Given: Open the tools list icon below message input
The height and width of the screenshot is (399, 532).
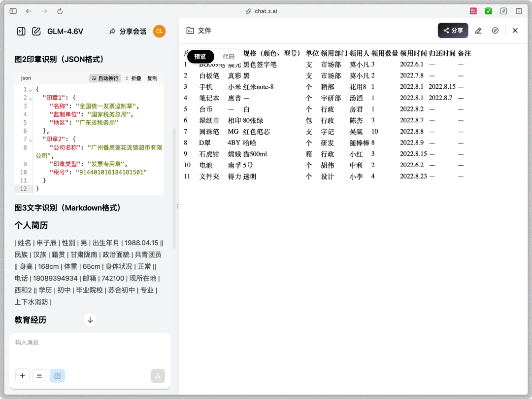Looking at the screenshot, I should tap(39, 376).
